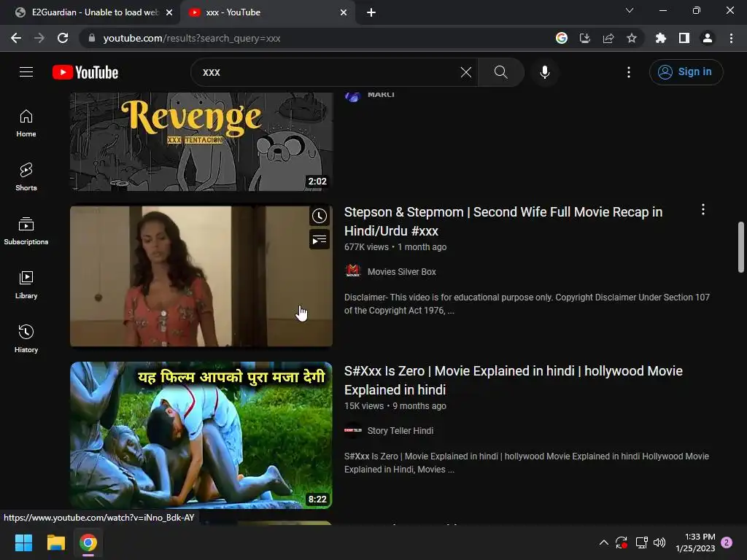
Task: Close the E2Guardian tab
Action: point(169,12)
